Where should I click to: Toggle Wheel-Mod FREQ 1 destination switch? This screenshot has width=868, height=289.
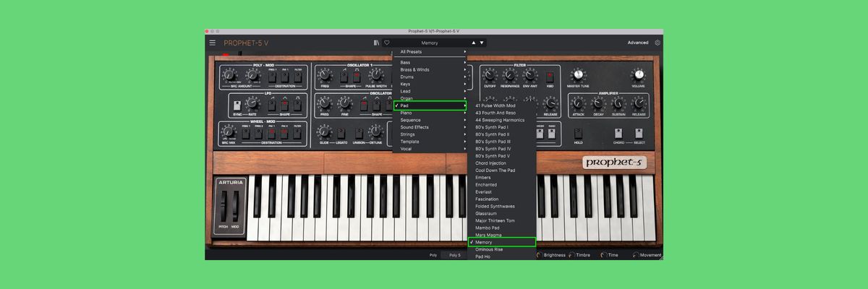[247, 133]
